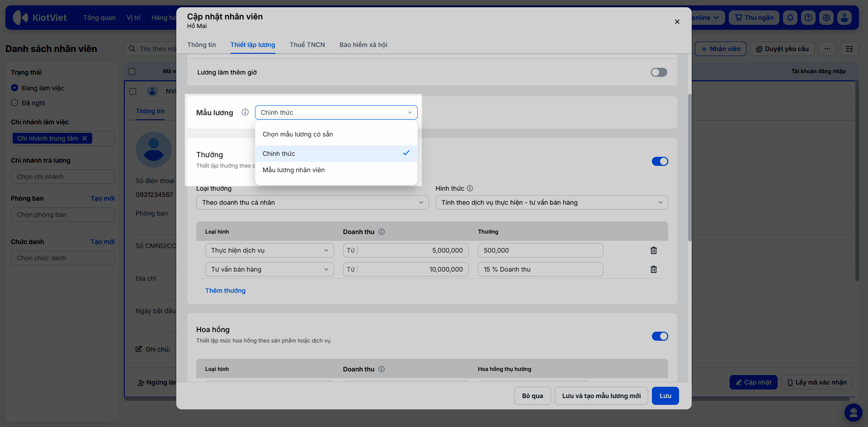
Task: Click the info icon beside Doanh thu in Hoa hồng table
Action: click(x=382, y=369)
